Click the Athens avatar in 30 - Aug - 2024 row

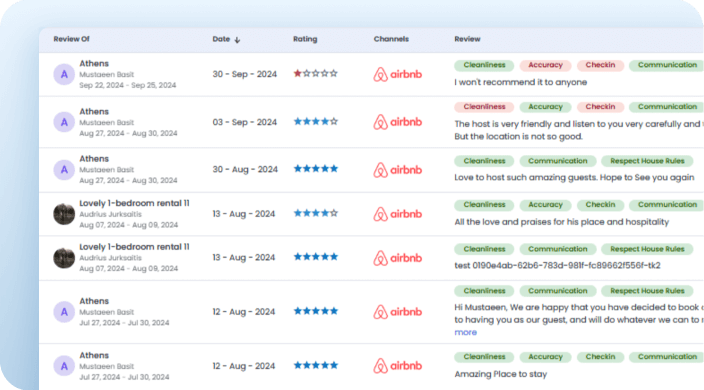click(64, 170)
